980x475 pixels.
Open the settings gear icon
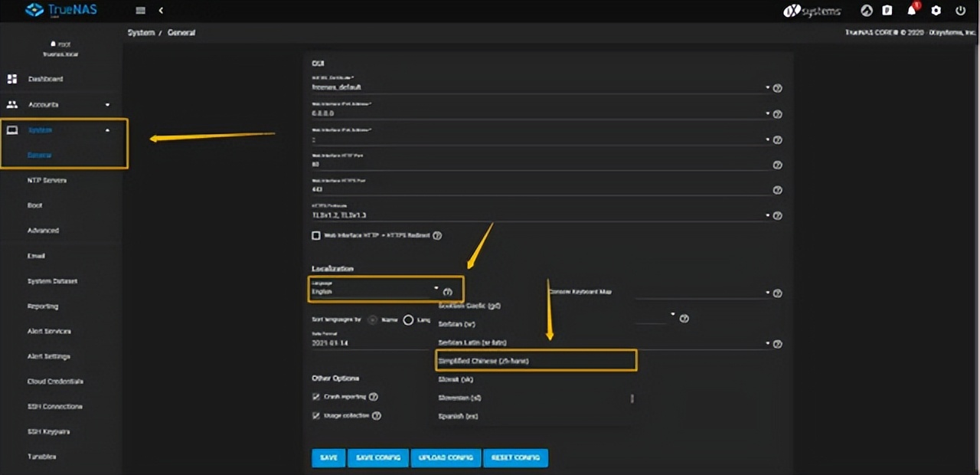[x=936, y=11]
